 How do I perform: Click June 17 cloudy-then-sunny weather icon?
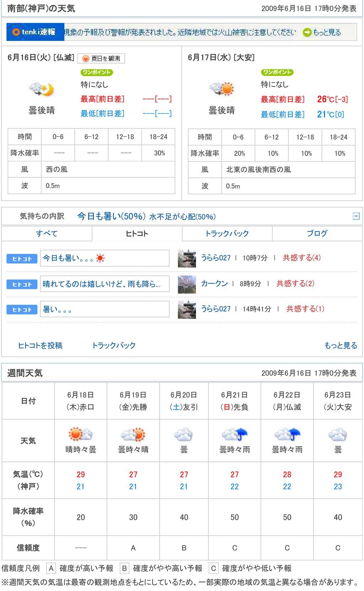pyautogui.click(x=222, y=89)
